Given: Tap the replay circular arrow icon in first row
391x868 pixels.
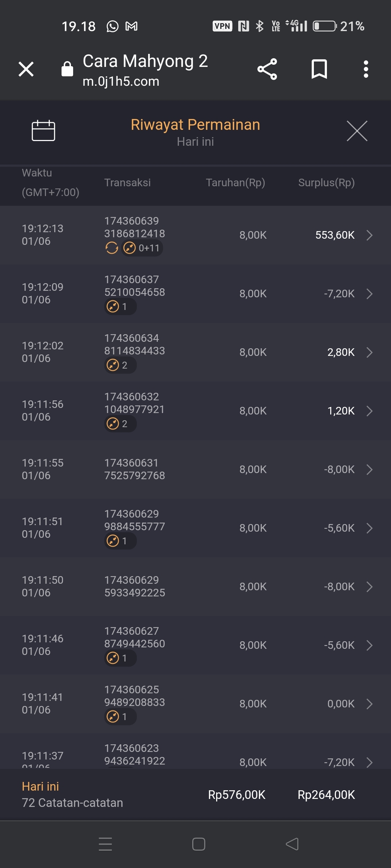Looking at the screenshot, I should point(112,248).
